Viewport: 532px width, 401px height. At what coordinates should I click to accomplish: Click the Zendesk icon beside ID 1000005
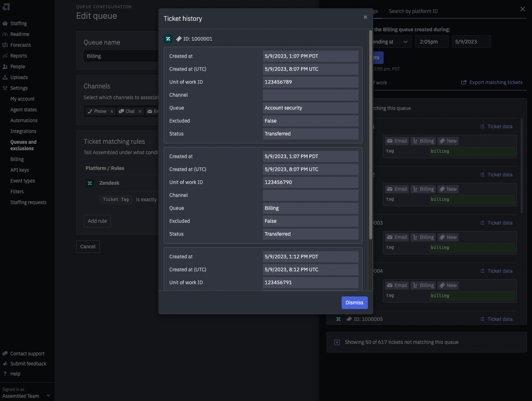tap(338, 319)
